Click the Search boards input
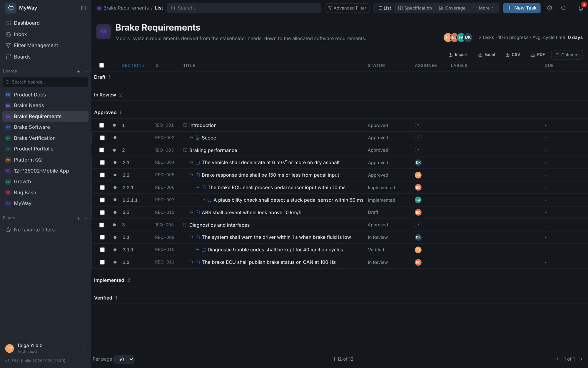Image resolution: width=588 pixels, height=368 pixels. coord(45,82)
